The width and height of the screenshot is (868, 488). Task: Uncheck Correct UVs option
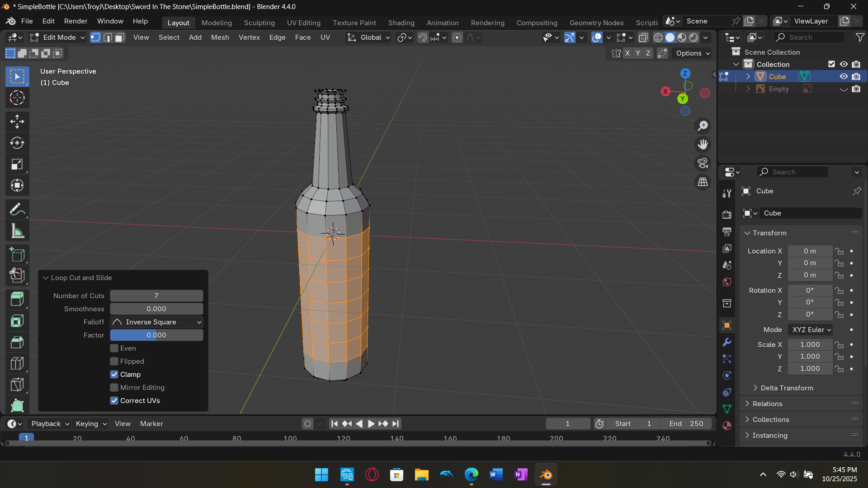(114, 401)
